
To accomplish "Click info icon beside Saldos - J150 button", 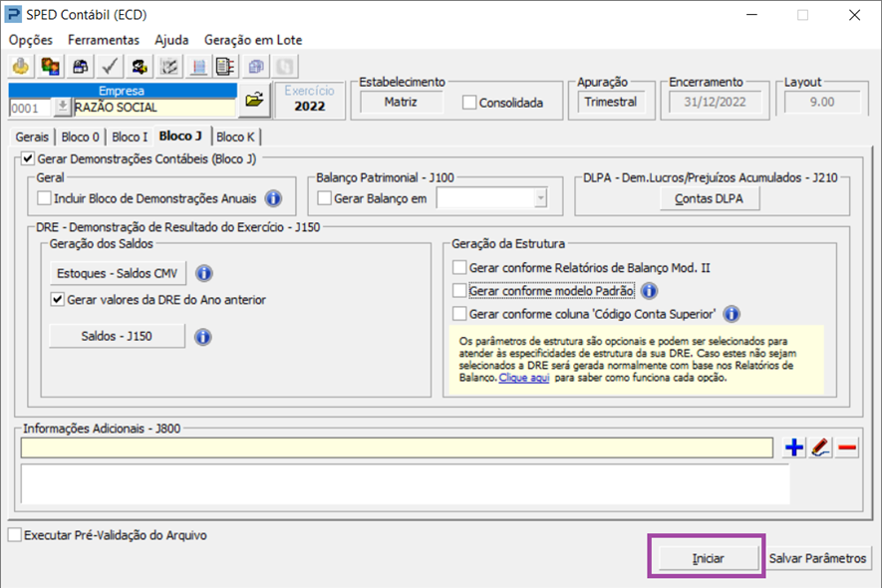I will [x=202, y=337].
